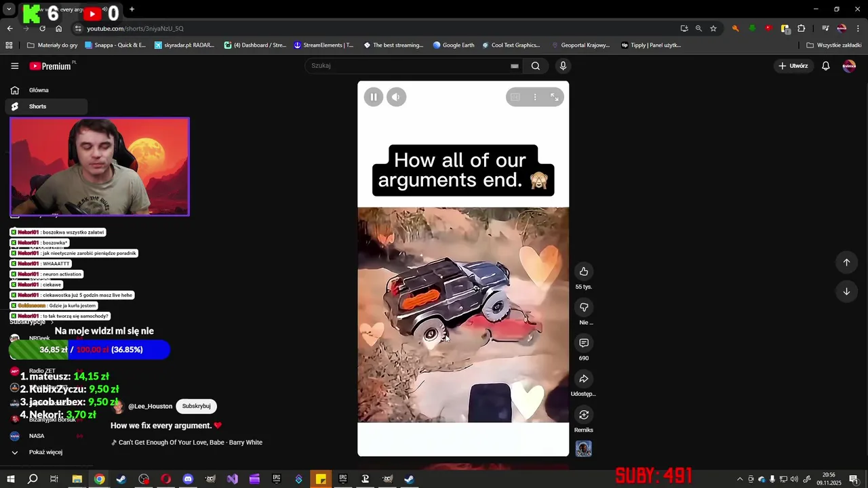This screenshot has width=868, height=488.
Task: Select Shorts in the sidebar
Action: 46,106
